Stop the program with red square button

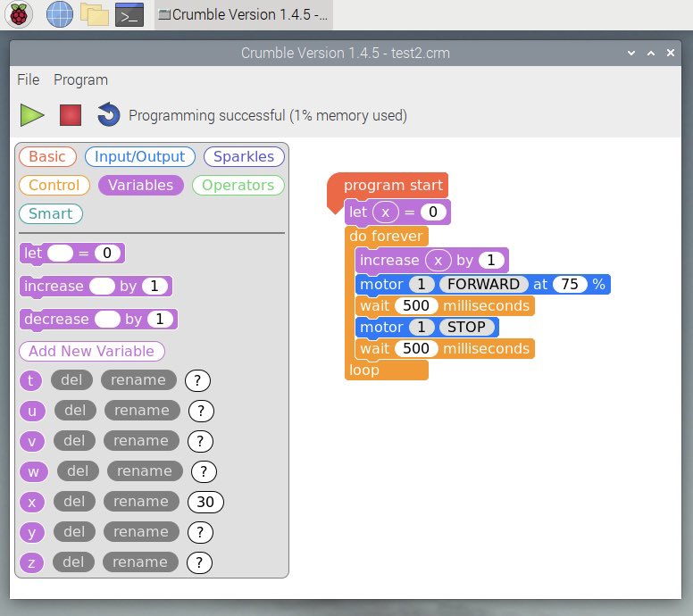pos(71,115)
